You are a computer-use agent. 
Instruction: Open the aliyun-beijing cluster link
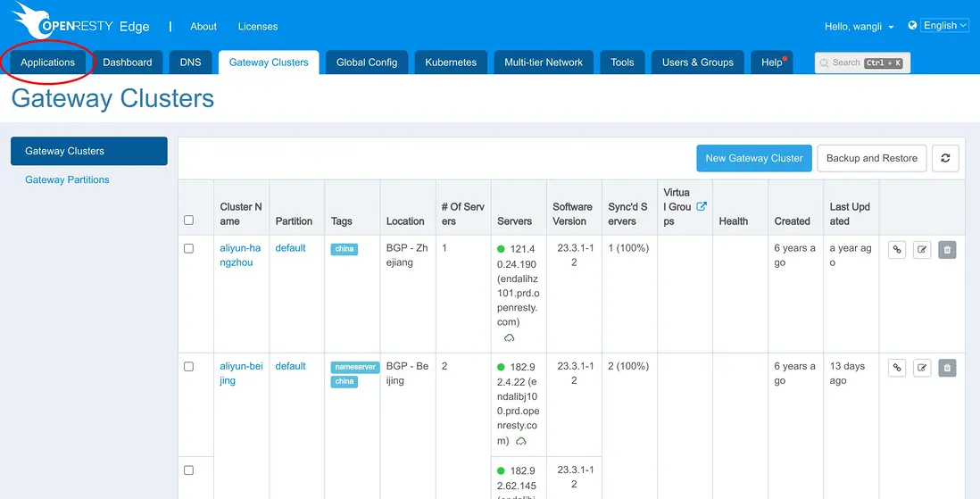(241, 373)
